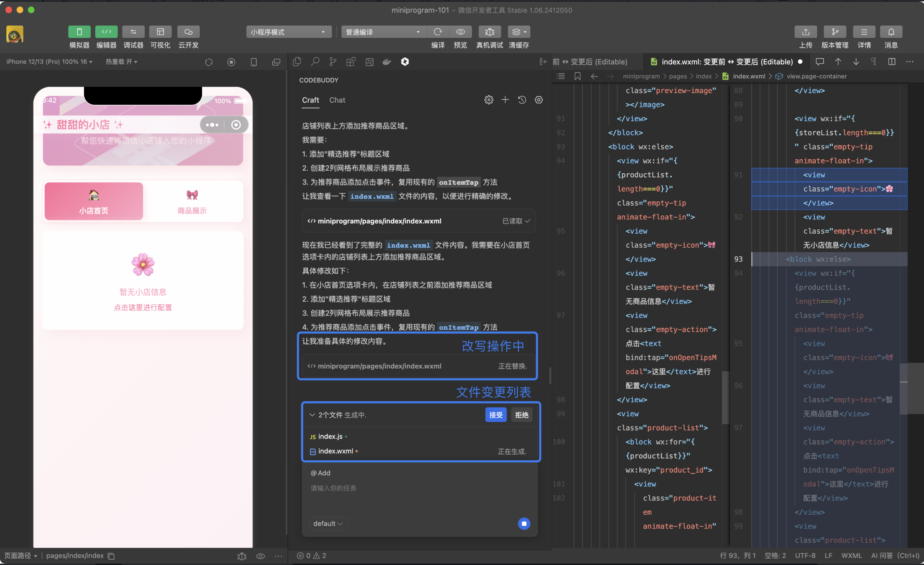Open the 详情 details panel

[864, 32]
